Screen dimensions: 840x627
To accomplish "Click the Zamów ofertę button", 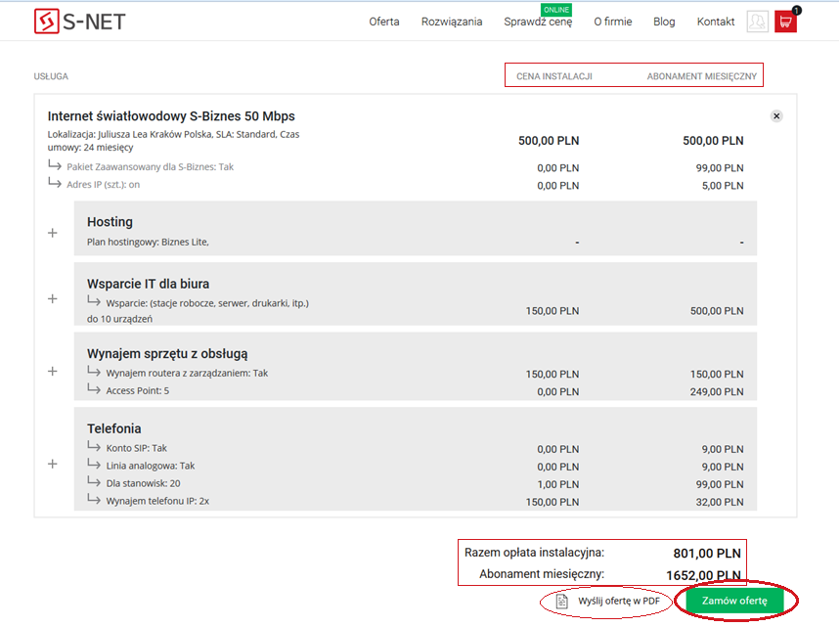I will (x=734, y=601).
